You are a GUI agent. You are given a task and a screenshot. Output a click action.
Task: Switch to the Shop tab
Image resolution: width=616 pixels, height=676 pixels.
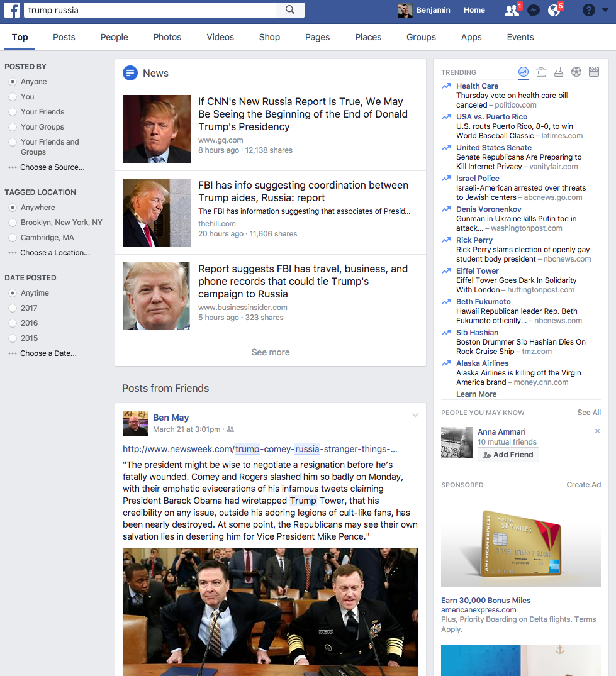(269, 37)
